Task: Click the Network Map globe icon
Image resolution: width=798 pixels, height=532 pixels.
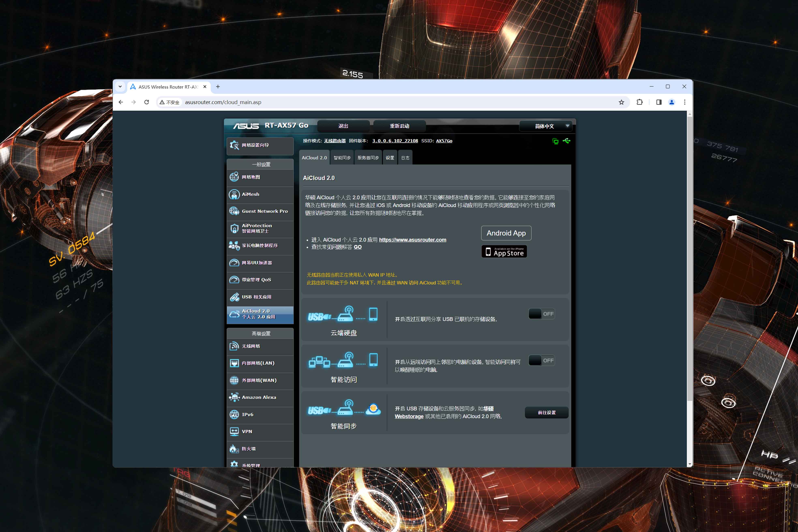Action: pos(234,177)
